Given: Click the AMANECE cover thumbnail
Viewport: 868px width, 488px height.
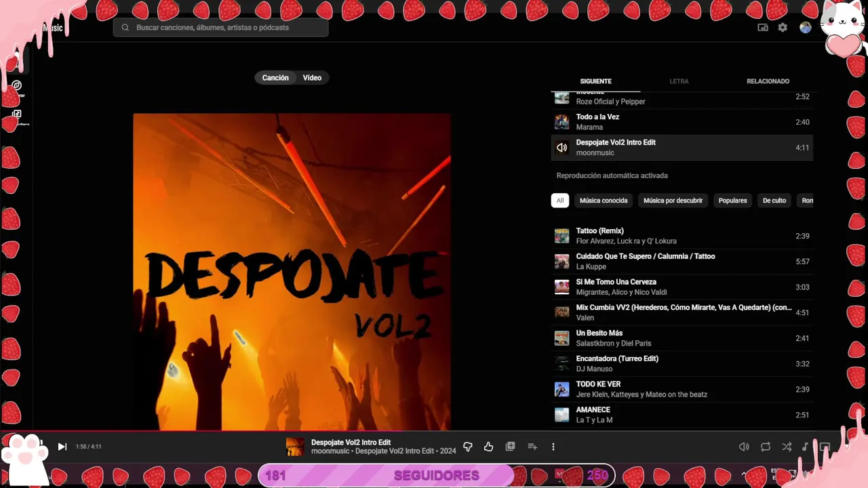Looking at the screenshot, I should click(561, 415).
